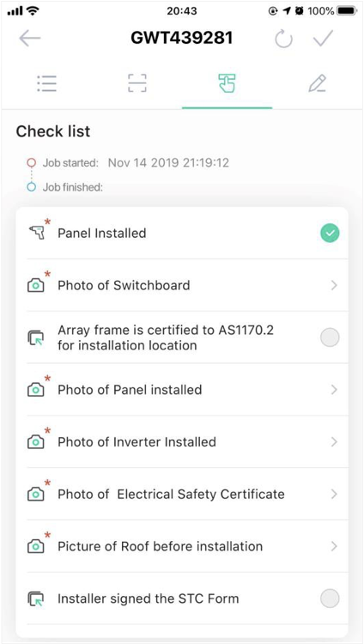
Task: Open the Photo of Switchboard chevron
Action: click(x=334, y=285)
